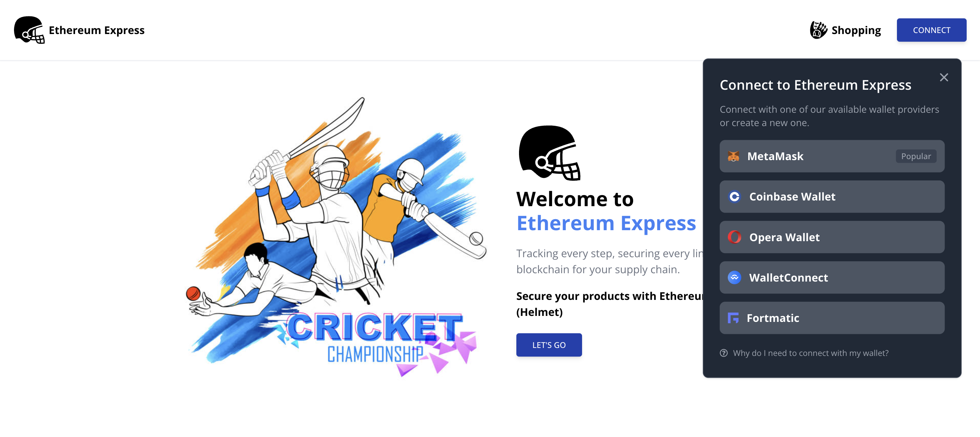Click the MetaMask fox icon
The image size is (980, 437).
733,156
